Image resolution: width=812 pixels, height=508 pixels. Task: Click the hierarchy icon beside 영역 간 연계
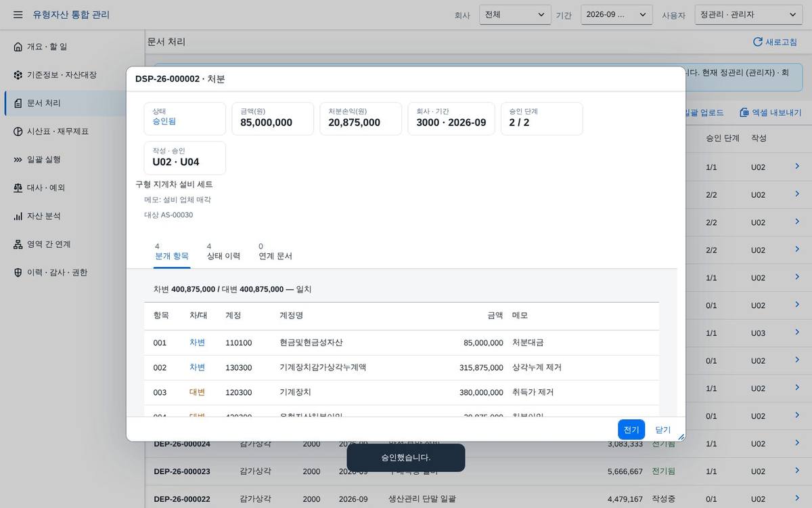point(18,245)
